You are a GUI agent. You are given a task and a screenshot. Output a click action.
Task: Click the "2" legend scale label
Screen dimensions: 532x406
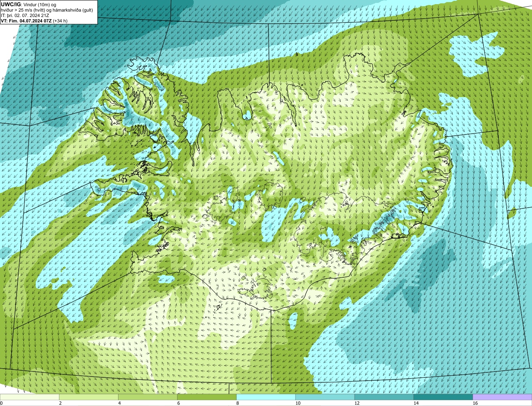[x=60, y=403]
